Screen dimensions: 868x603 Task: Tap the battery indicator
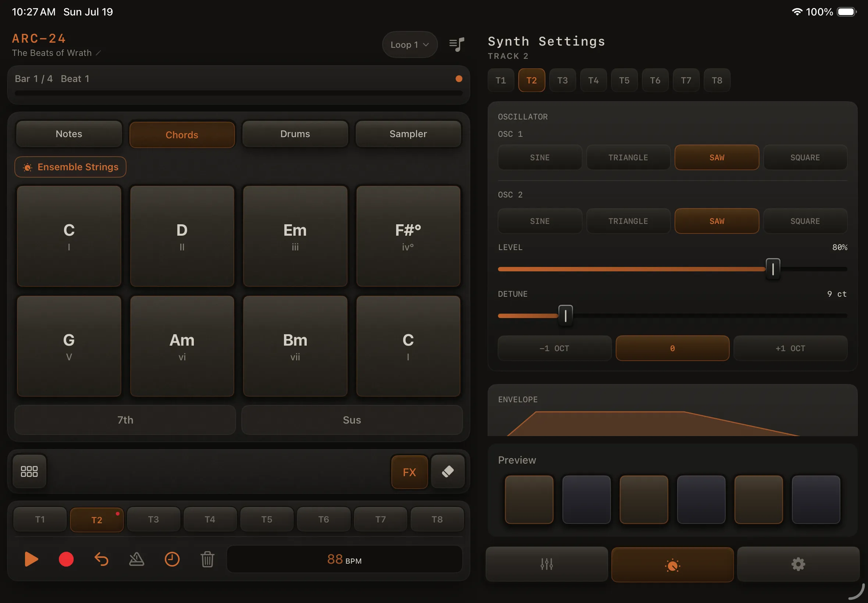pos(846,12)
